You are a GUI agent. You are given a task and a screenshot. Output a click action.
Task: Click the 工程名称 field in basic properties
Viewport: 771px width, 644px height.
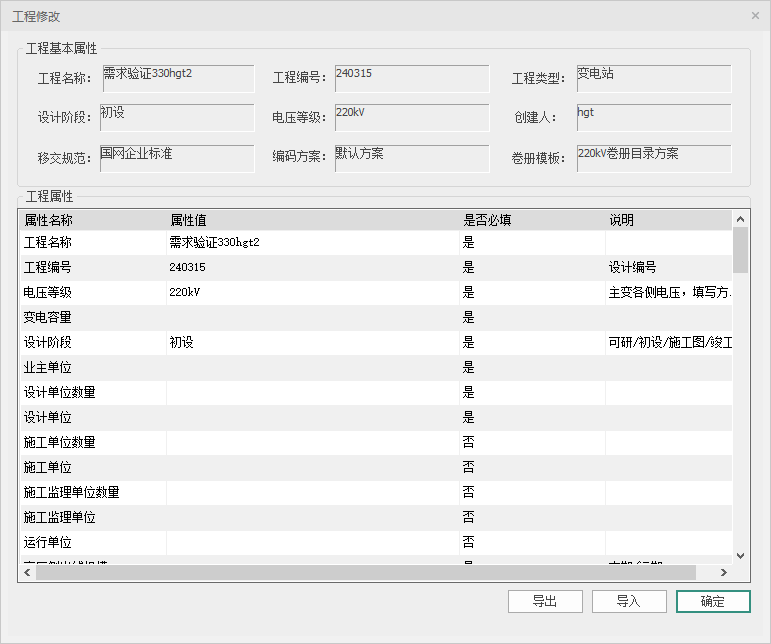point(177,79)
